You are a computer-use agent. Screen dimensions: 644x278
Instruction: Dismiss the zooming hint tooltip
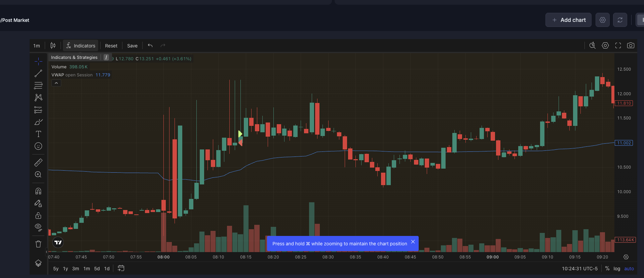413,242
